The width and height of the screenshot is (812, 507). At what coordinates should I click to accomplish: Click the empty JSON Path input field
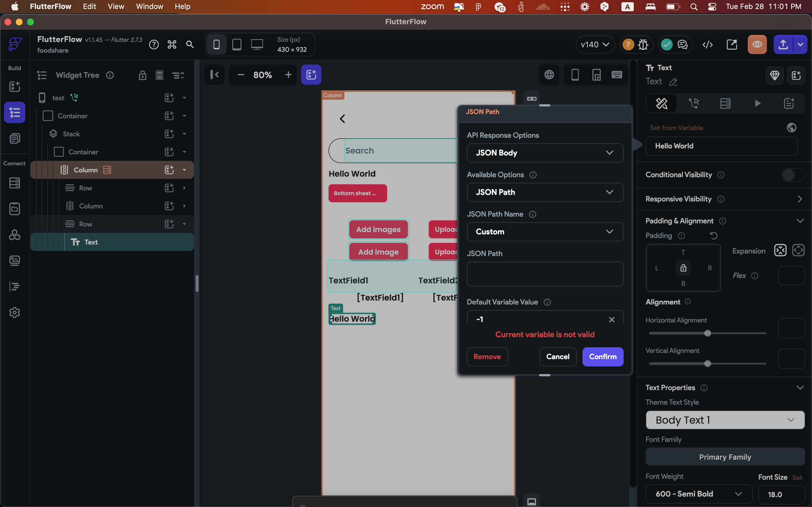[545, 274]
